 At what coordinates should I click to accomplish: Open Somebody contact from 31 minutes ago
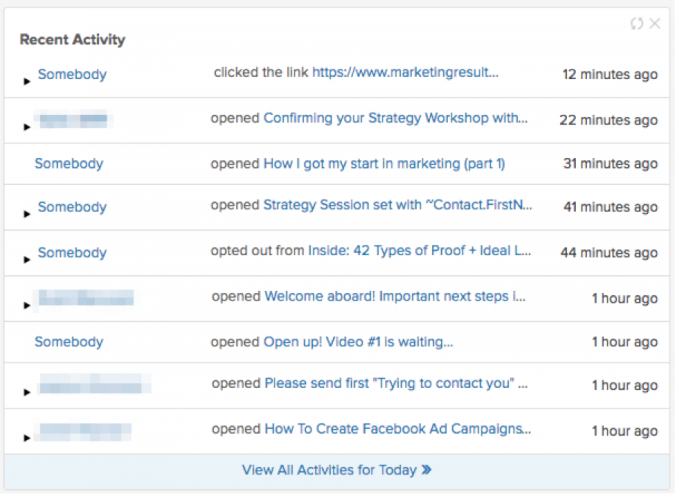[x=69, y=164]
